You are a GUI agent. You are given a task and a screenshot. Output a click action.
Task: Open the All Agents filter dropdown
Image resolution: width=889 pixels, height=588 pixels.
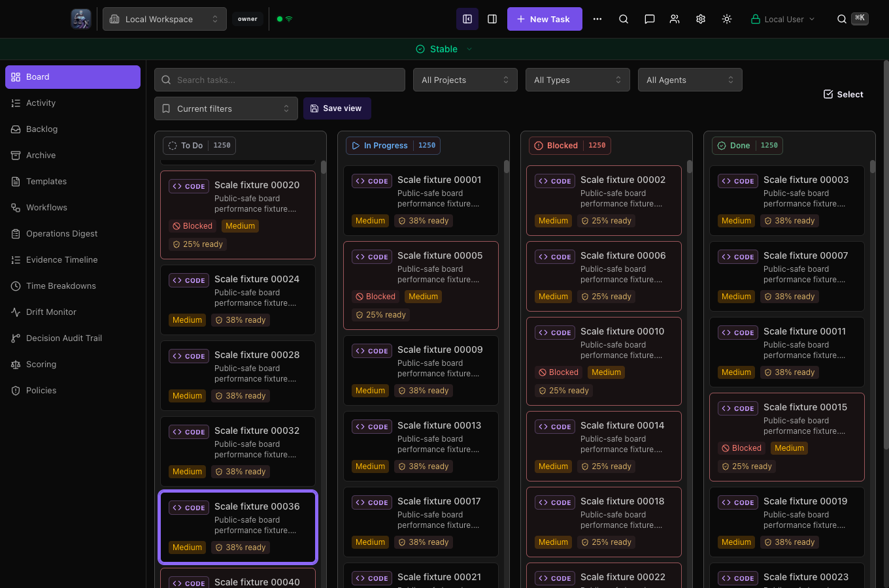coord(690,80)
